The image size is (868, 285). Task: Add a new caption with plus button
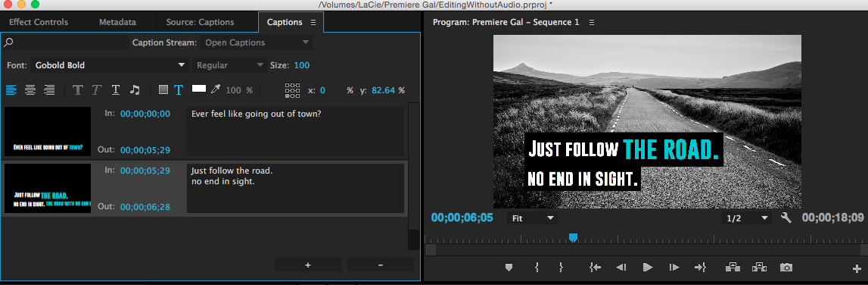[x=308, y=265]
